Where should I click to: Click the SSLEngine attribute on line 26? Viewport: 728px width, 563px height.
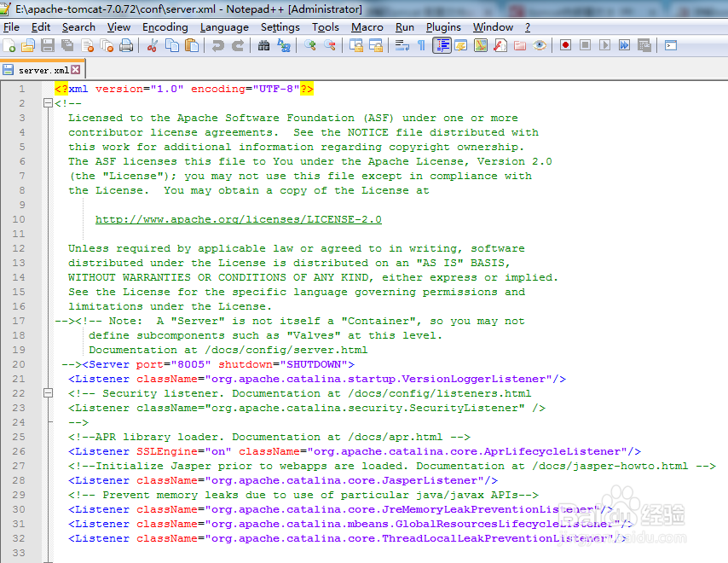pos(167,451)
